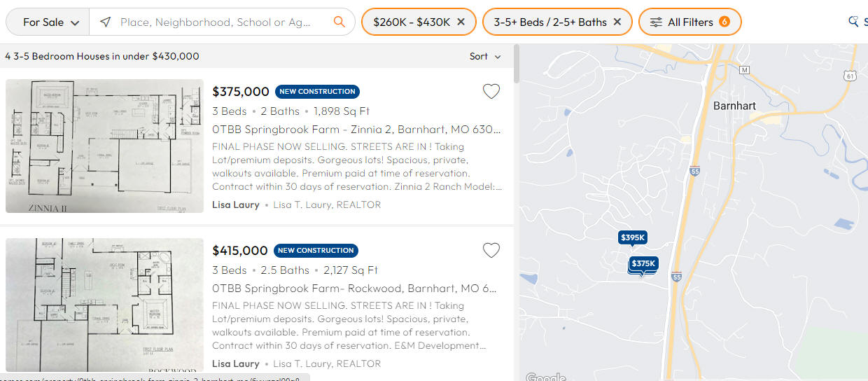Click the listings panel vertical scrollbar

tap(517, 63)
